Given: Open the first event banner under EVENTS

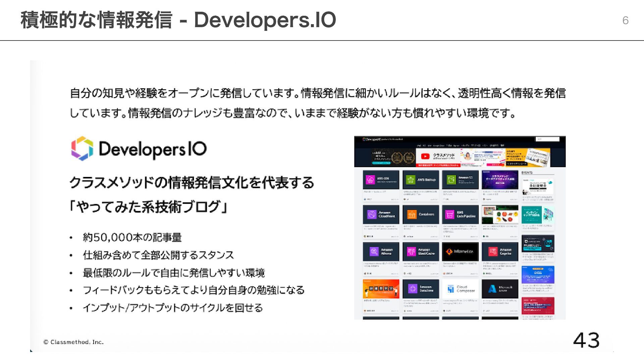Looking at the screenshot, I should (x=538, y=187).
